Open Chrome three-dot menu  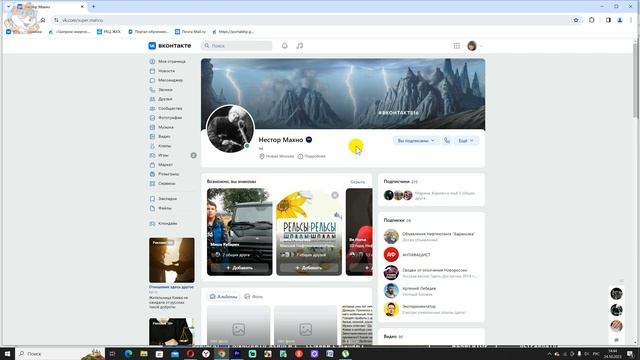[x=631, y=20]
